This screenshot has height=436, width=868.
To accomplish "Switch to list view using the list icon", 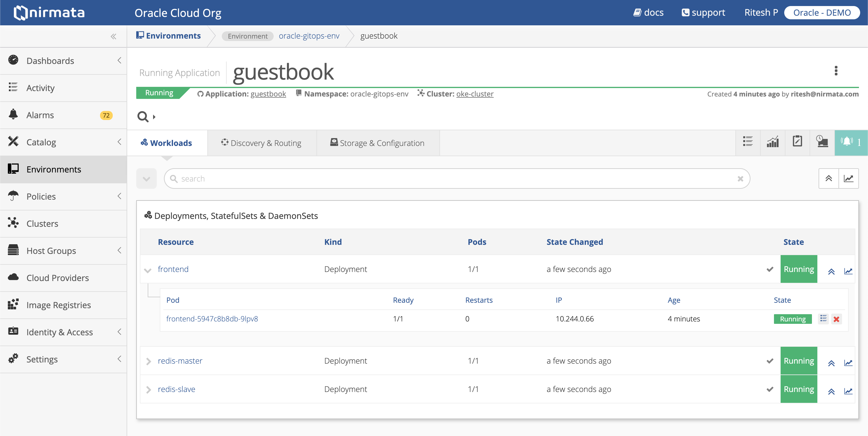I will click(x=748, y=142).
